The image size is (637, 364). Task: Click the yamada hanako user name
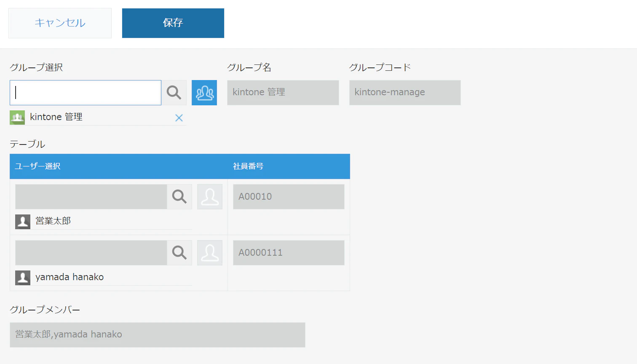(70, 277)
